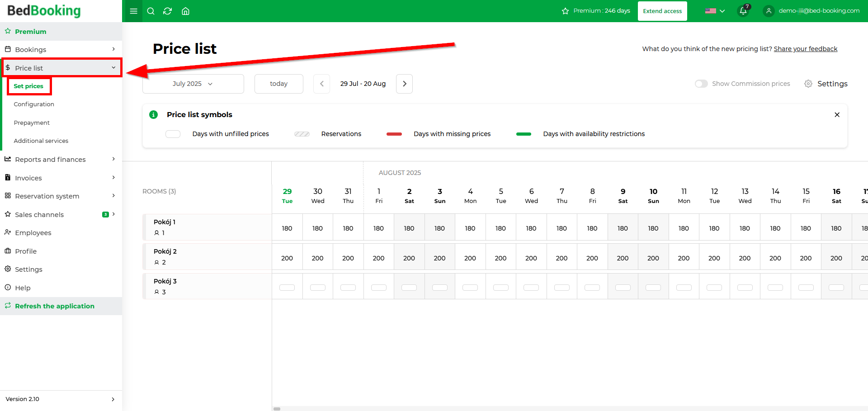
Task: Click Pokój 1 price 180 on 29 Tue
Action: coord(287,228)
